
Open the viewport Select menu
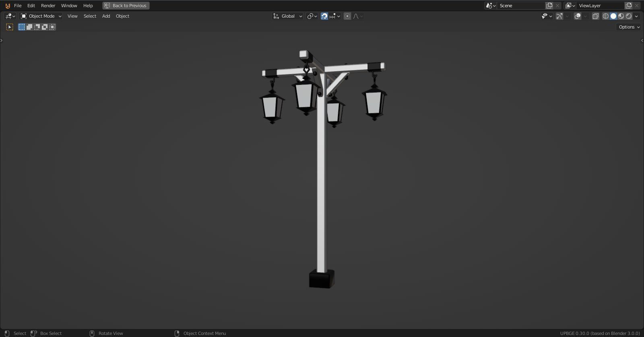click(90, 16)
